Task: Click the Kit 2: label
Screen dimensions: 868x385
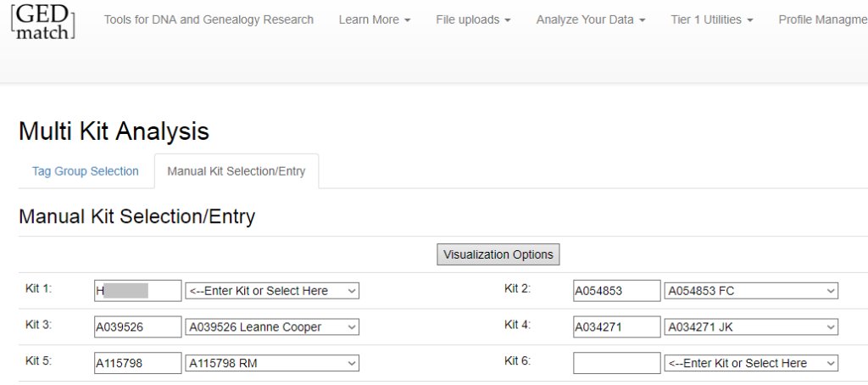Action: pos(518,288)
